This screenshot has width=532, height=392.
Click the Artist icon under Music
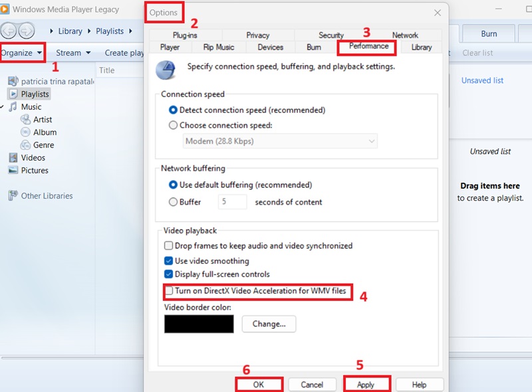coord(25,120)
